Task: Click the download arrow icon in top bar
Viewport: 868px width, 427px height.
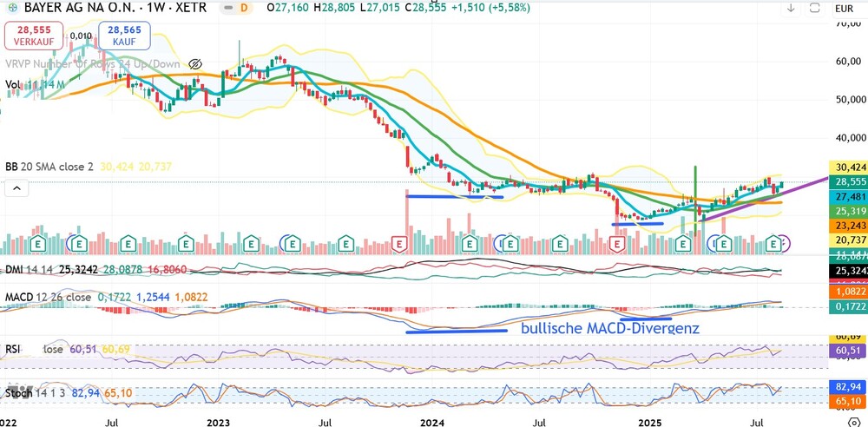Action: [791, 8]
